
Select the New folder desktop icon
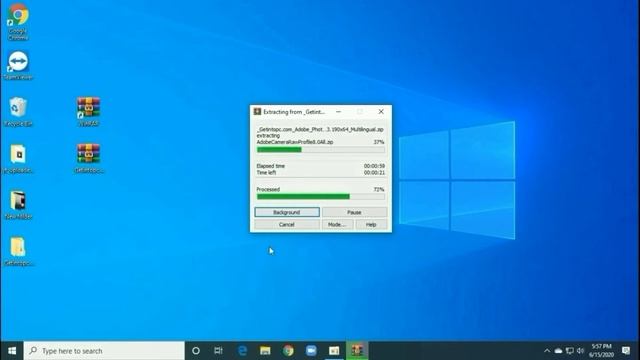[18, 205]
